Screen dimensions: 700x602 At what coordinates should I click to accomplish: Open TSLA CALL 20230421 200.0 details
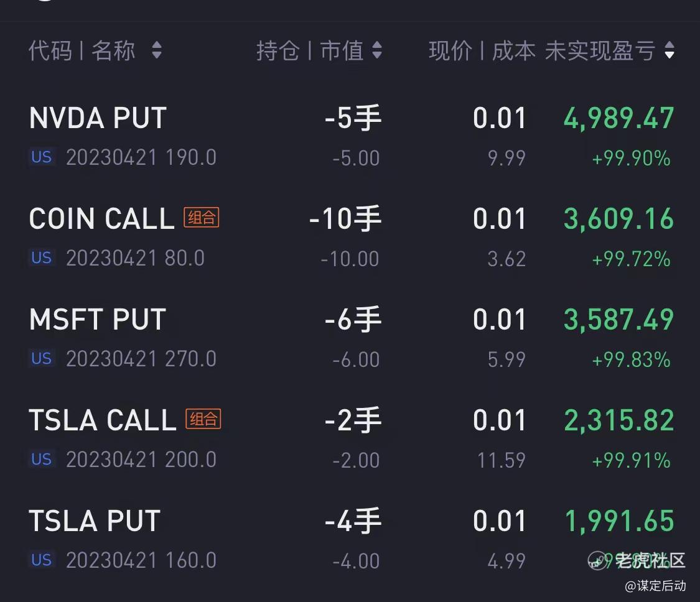click(x=350, y=438)
